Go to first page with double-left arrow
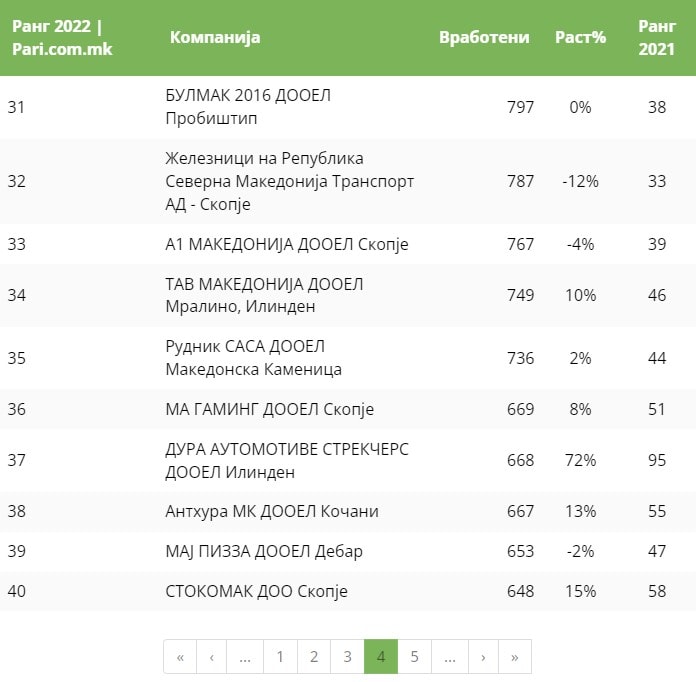The height and width of the screenshot is (682, 696). point(180,657)
